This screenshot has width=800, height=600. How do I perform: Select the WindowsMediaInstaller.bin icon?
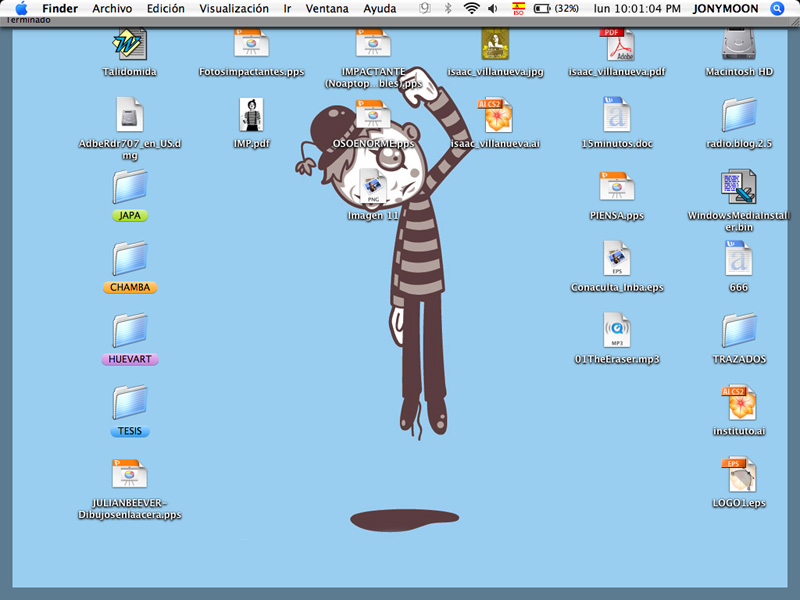[x=739, y=186]
